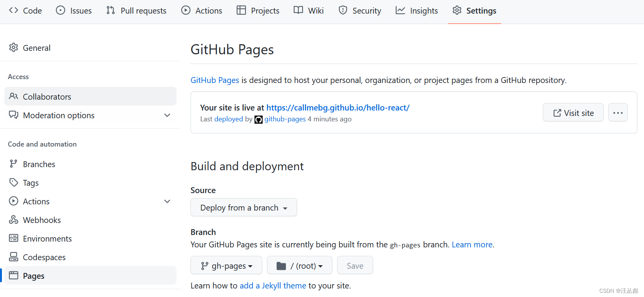Click the Codespaces icon
Viewport: 644px width, 297px height.
coord(14,257)
